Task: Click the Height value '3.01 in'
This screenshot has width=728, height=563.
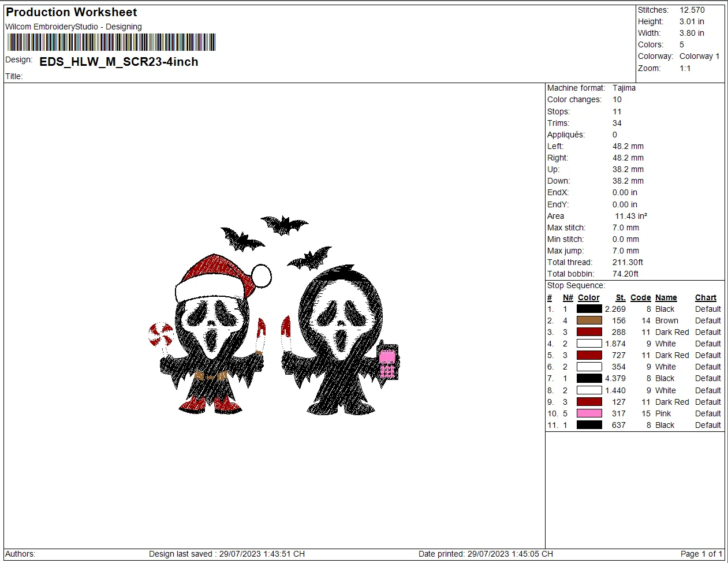Action: point(692,21)
